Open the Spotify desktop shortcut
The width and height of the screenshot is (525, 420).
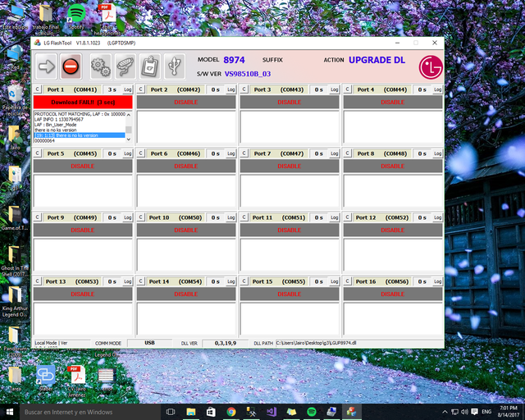click(x=76, y=16)
